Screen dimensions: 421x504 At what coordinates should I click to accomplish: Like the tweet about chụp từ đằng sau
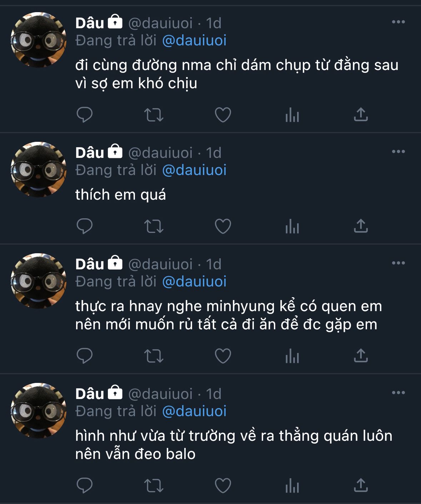(223, 115)
